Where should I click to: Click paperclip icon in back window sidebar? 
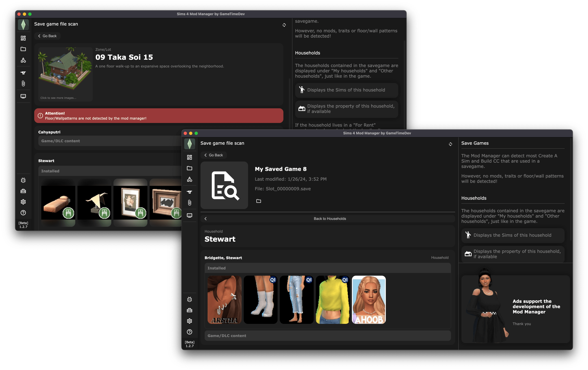pos(23,84)
